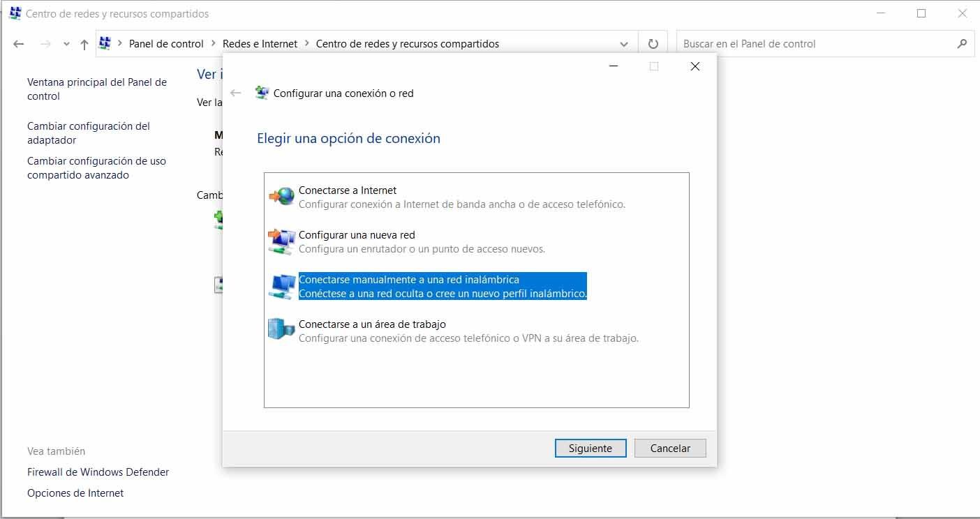Open the recent pages dropdown next to forward arrow
This screenshot has height=519, width=980.
[x=66, y=43]
